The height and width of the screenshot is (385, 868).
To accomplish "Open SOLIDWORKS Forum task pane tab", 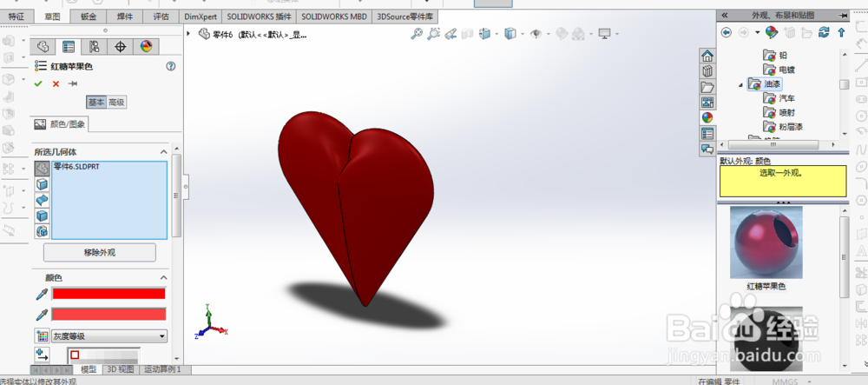I will point(707,149).
